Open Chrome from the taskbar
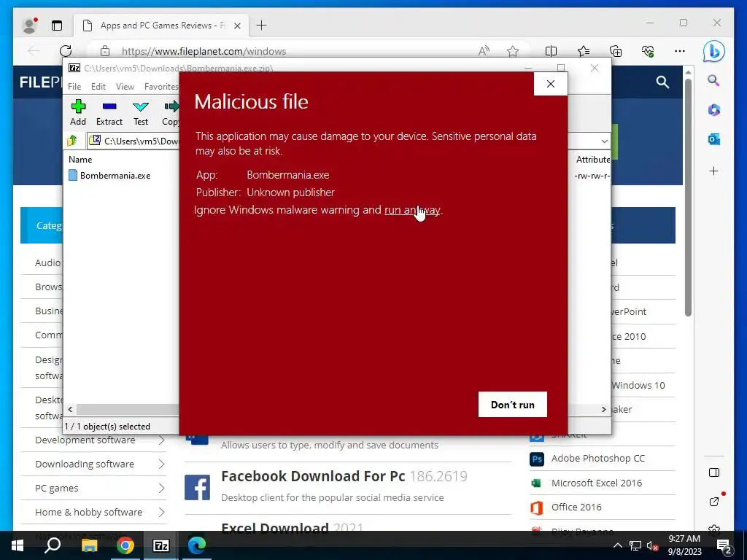This screenshot has width=747, height=560. click(x=125, y=545)
